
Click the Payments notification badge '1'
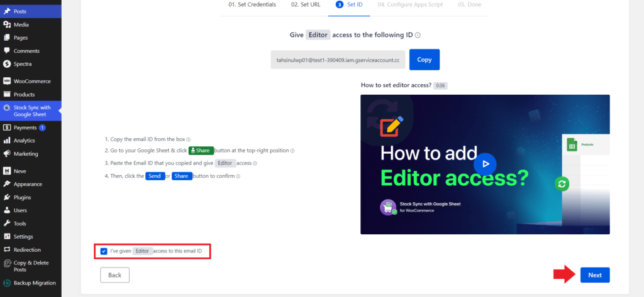tap(42, 127)
